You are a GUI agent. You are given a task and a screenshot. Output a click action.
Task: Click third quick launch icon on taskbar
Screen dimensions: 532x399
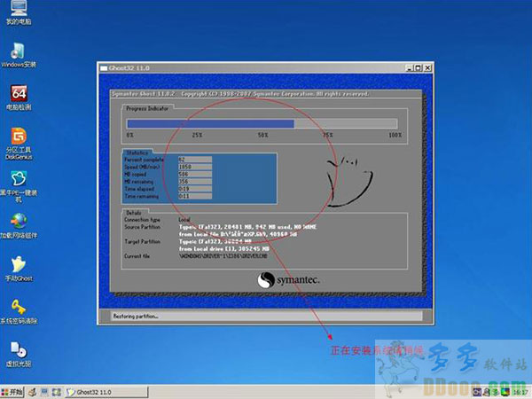click(57, 392)
